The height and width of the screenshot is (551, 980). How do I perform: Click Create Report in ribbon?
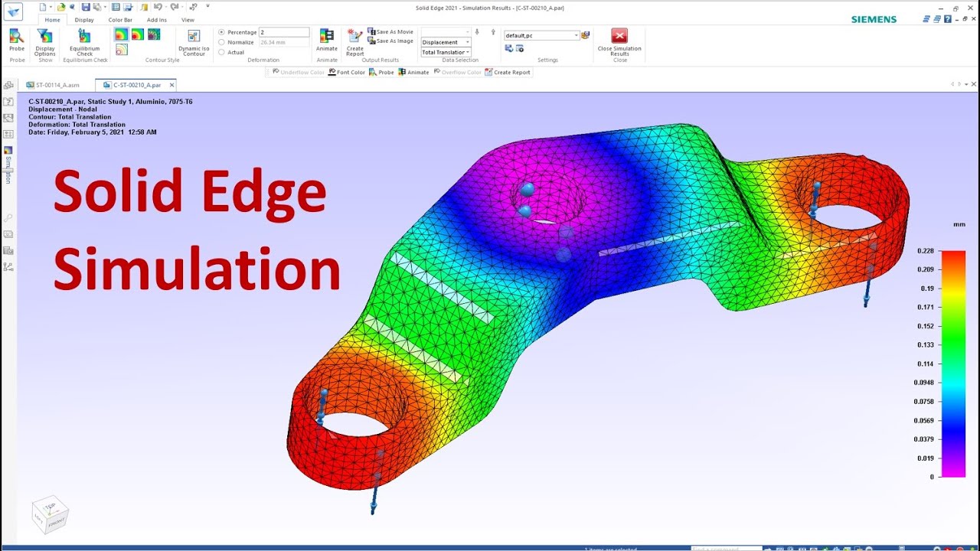355,42
